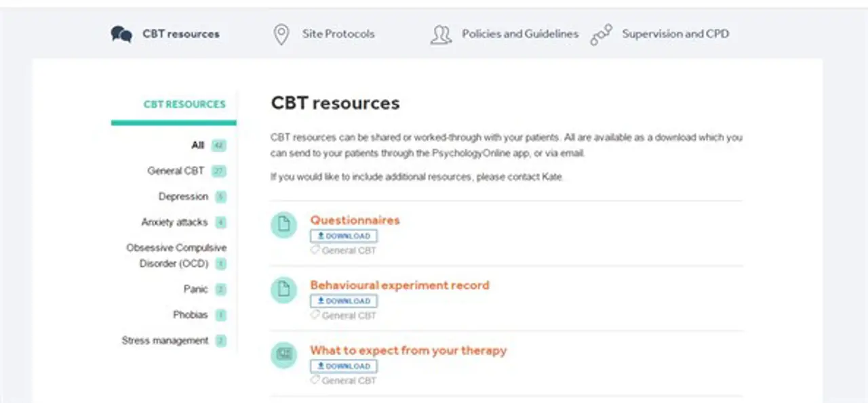868x403 pixels.
Task: Filter resources by General CBT category
Action: point(176,171)
